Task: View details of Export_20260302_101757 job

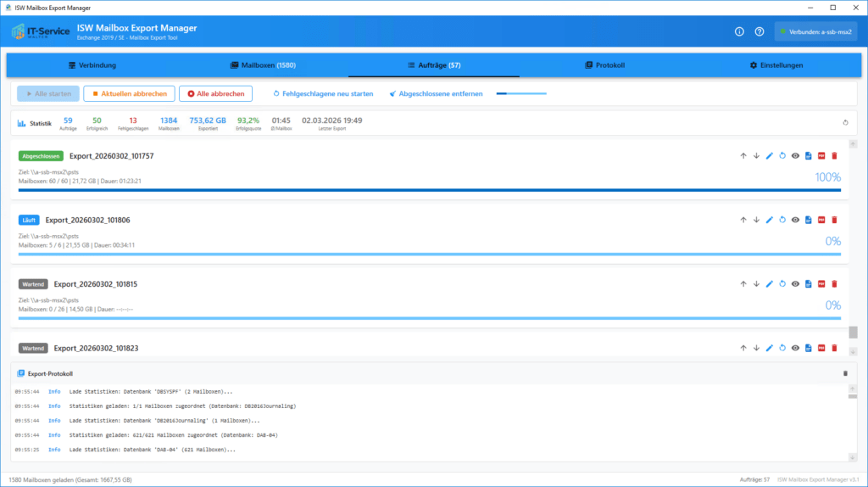Action: click(x=795, y=156)
